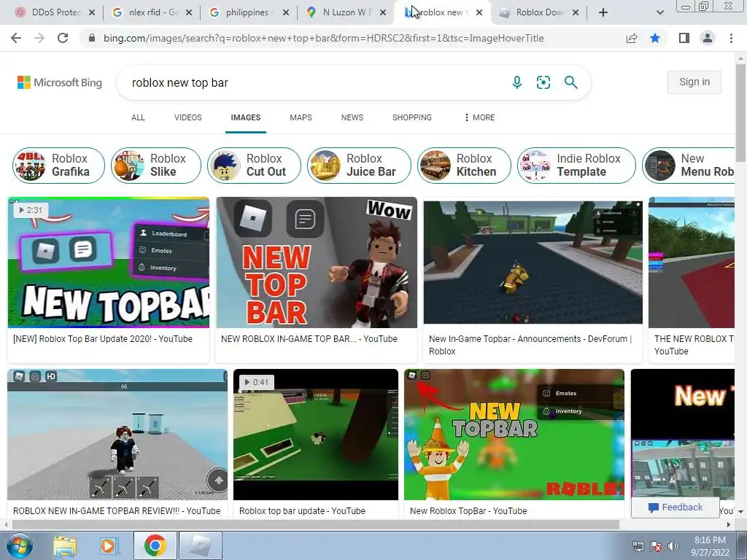Open the SHOPPING tab
747x560 pixels.
coord(412,117)
